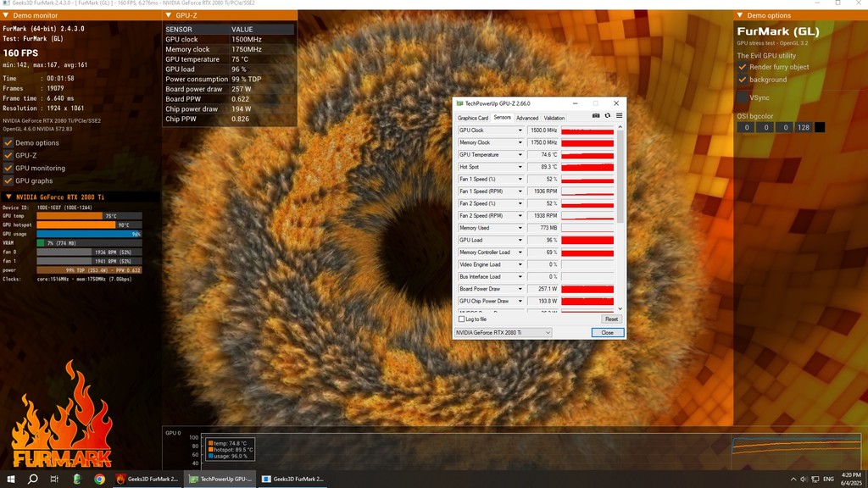This screenshot has height=488, width=868.
Task: Click the first OSI bgcolor value field
Action: coord(746,127)
